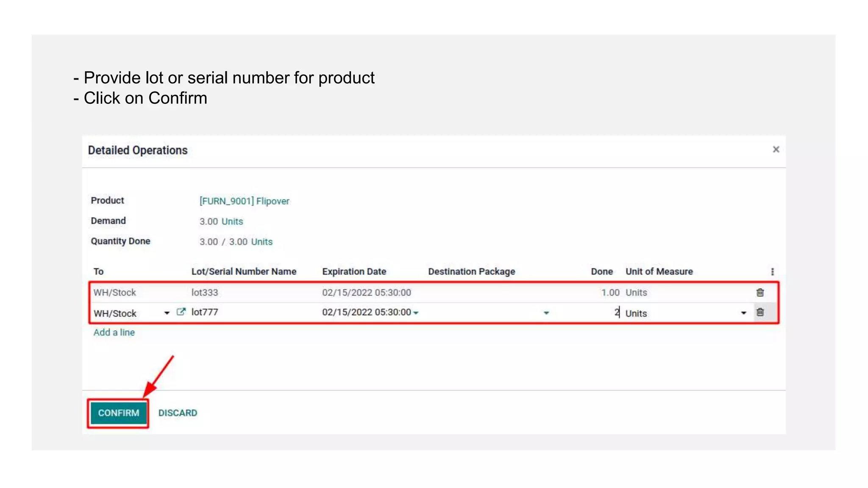Sort by Destination Package column header
The width and height of the screenshot is (868, 488).
coord(471,272)
